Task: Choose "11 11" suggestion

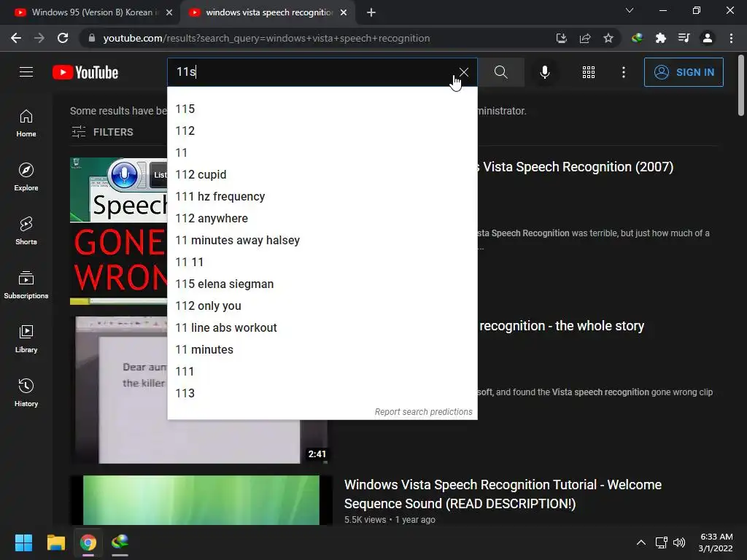Action: pos(322,262)
